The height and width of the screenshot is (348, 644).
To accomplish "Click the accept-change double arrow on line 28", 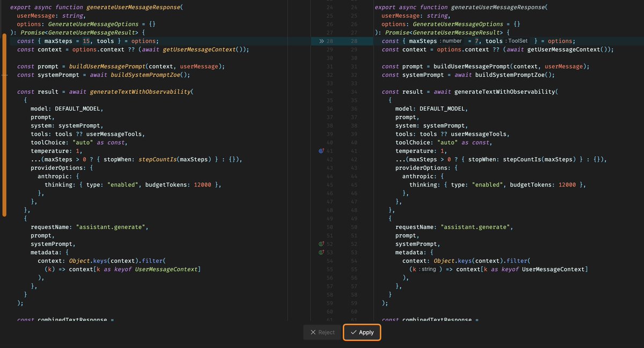I will coord(321,41).
